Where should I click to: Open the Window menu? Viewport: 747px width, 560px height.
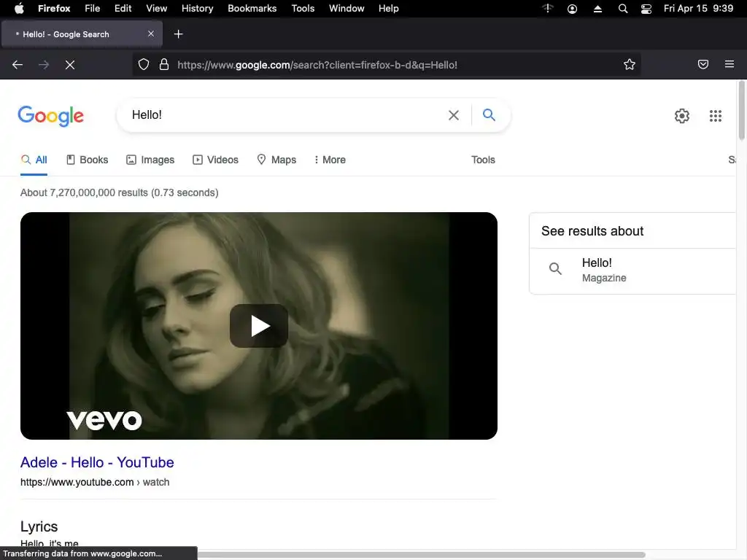(x=347, y=9)
